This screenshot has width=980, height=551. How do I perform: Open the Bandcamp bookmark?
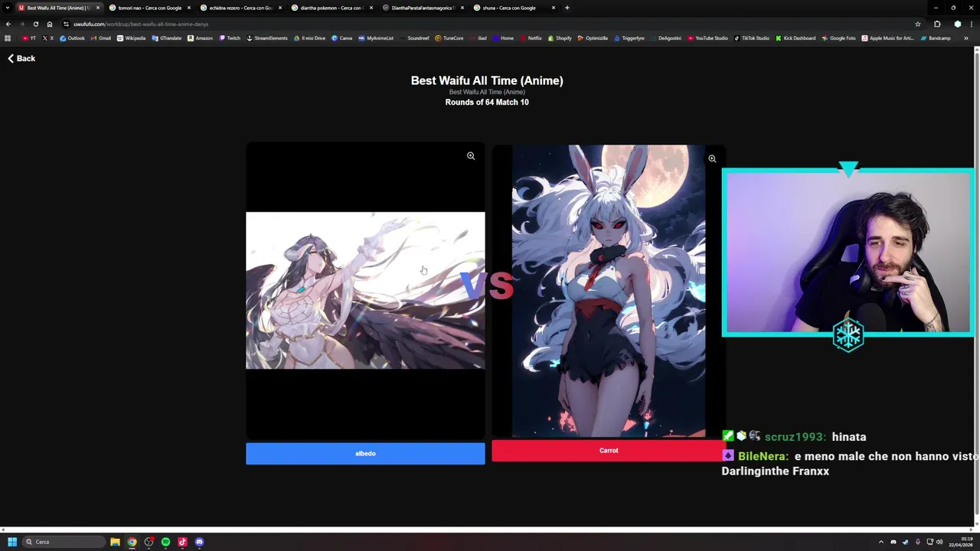936,38
